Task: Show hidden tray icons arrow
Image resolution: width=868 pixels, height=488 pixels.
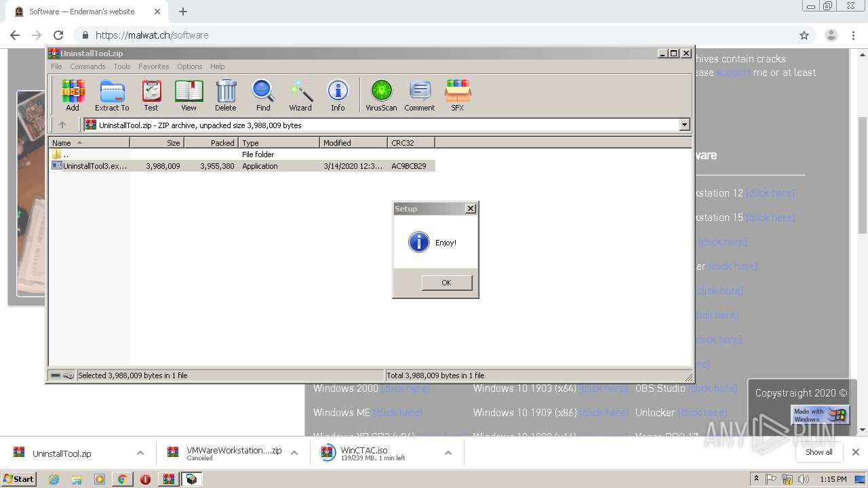Action: tap(756, 479)
